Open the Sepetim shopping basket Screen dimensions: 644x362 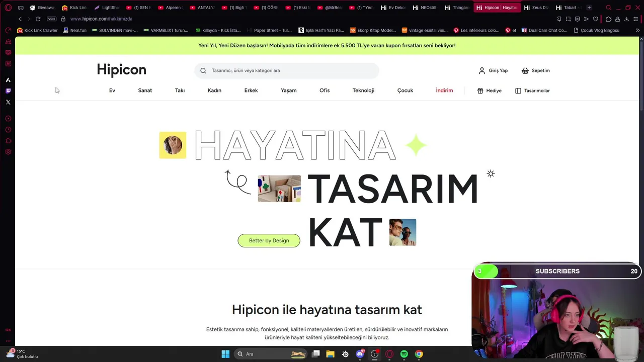535,70
